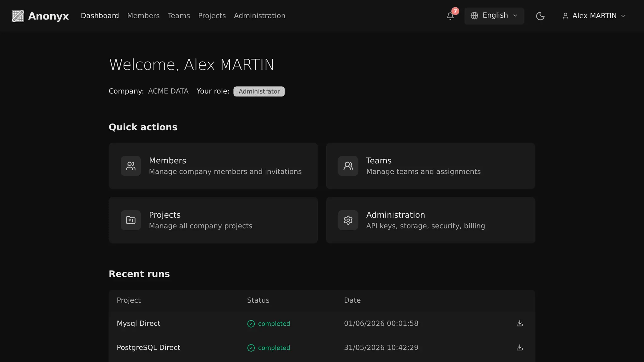The image size is (644, 362).
Task: Click the Teams quick action icon
Action: tap(348, 166)
